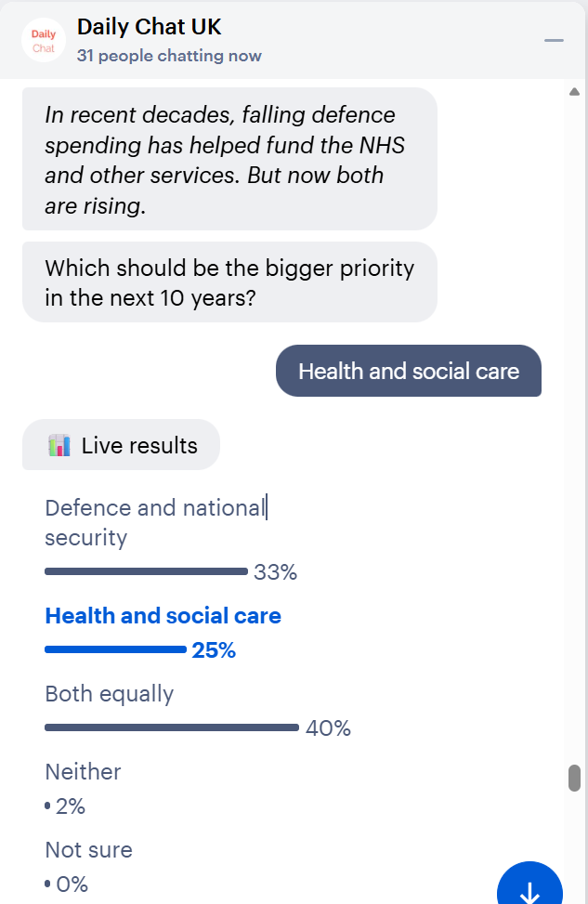Click the italic falling defence spending message
The width and height of the screenshot is (588, 904).
point(229,160)
